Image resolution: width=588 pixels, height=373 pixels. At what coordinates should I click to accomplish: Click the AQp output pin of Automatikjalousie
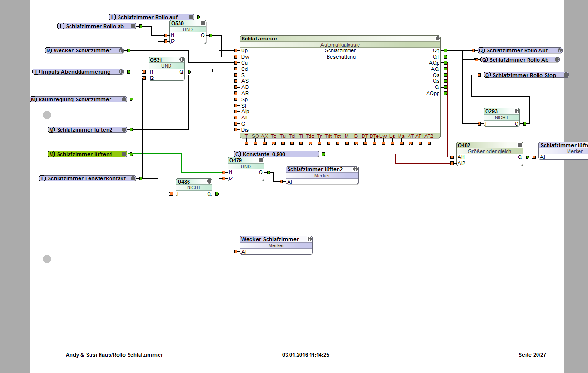pyautogui.click(x=445, y=63)
